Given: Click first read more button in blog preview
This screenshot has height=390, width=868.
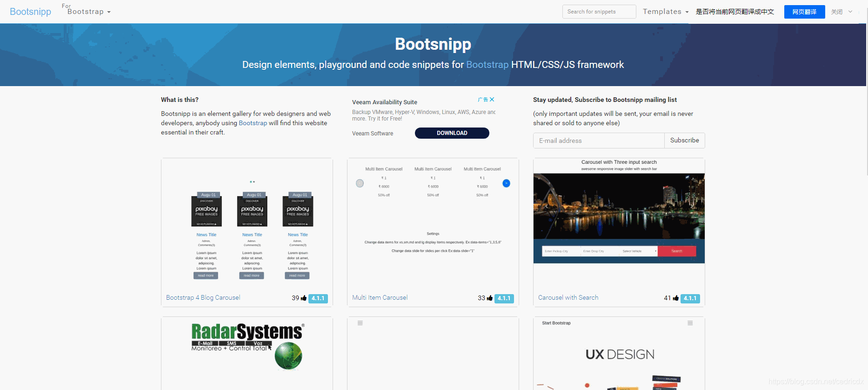Looking at the screenshot, I should (x=206, y=276).
